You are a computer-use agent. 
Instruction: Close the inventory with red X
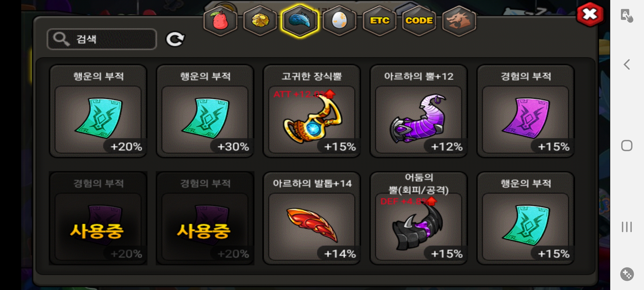(590, 15)
